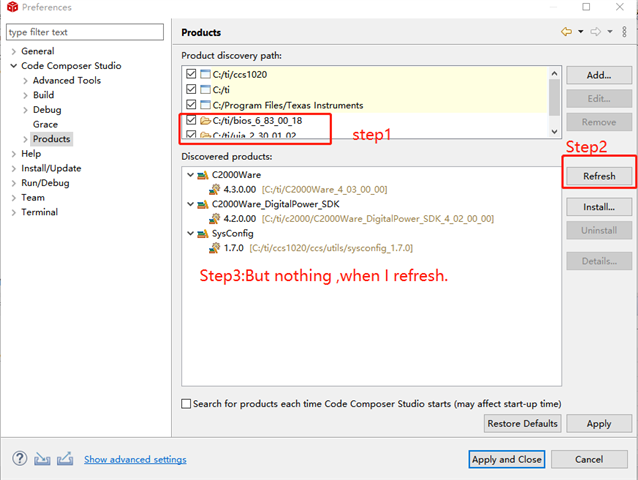
Task: Click the forward navigation arrow icon
Action: coord(595,32)
